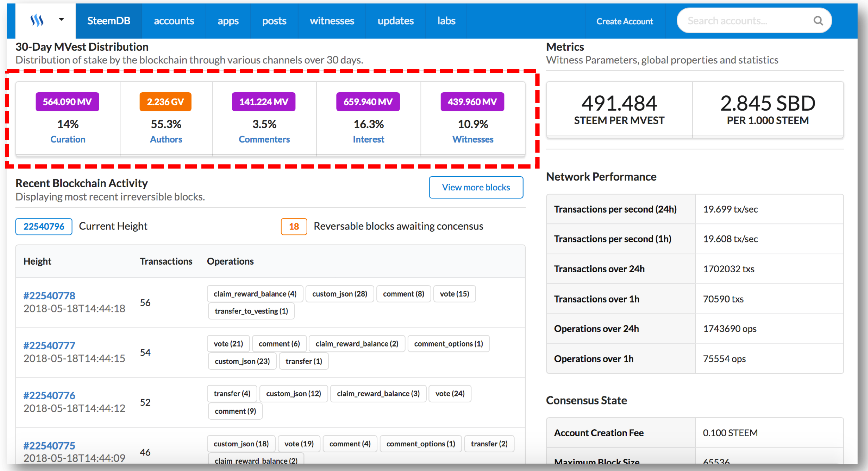Click transfer (4) operation tag
This screenshot has height=471, width=868.
[x=232, y=394]
